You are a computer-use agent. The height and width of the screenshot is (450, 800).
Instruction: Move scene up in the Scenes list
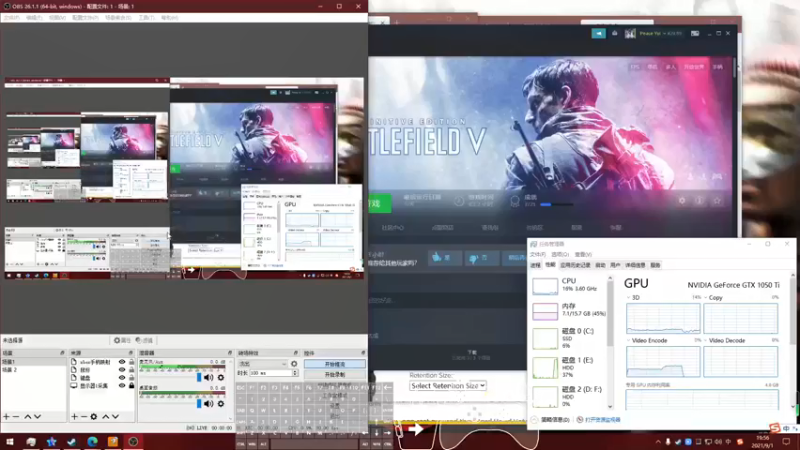point(28,417)
